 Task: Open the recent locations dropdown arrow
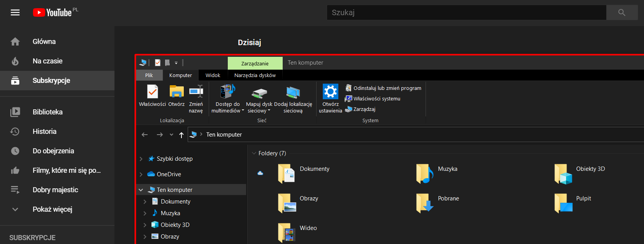tap(171, 135)
